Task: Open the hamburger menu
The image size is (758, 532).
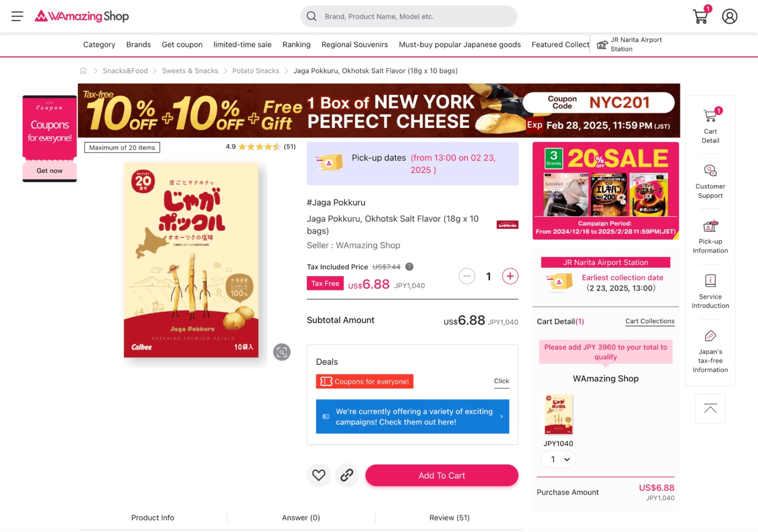Action: 17,16
